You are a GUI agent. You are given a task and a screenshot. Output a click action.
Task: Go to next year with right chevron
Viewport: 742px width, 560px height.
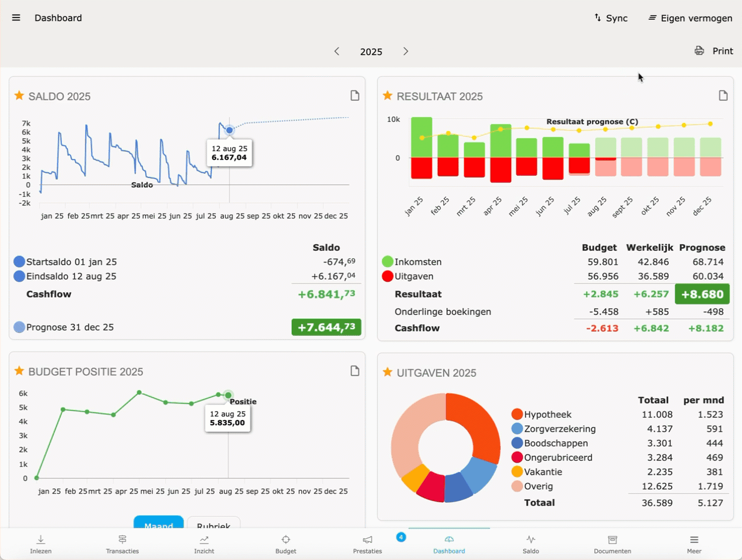click(406, 52)
